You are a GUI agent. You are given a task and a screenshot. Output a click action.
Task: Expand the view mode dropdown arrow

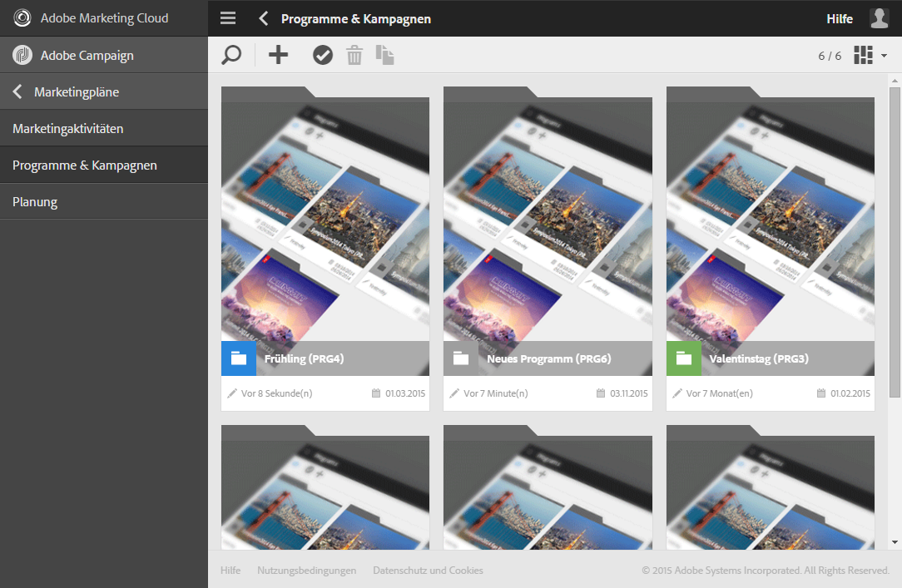click(x=885, y=56)
